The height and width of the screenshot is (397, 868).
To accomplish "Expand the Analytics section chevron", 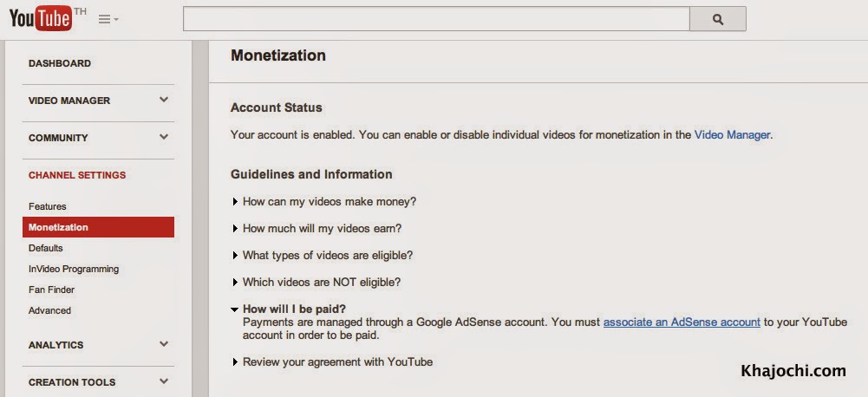I will tap(164, 344).
